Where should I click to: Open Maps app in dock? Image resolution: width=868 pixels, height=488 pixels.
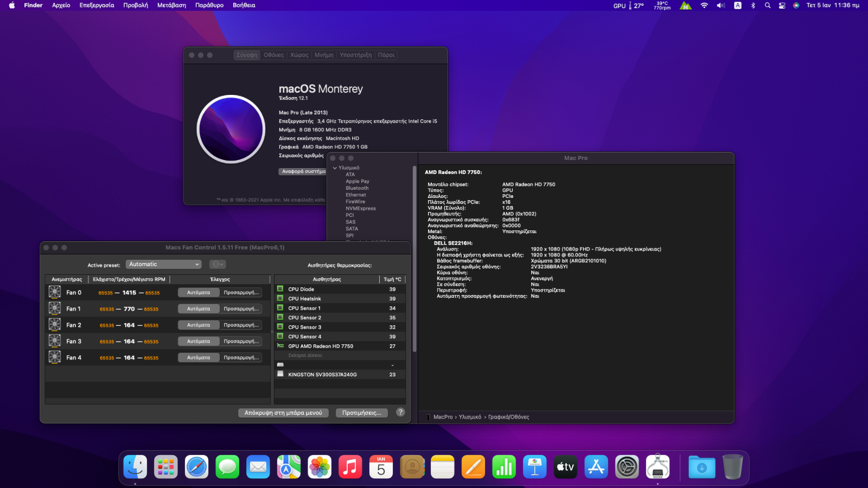click(x=289, y=467)
